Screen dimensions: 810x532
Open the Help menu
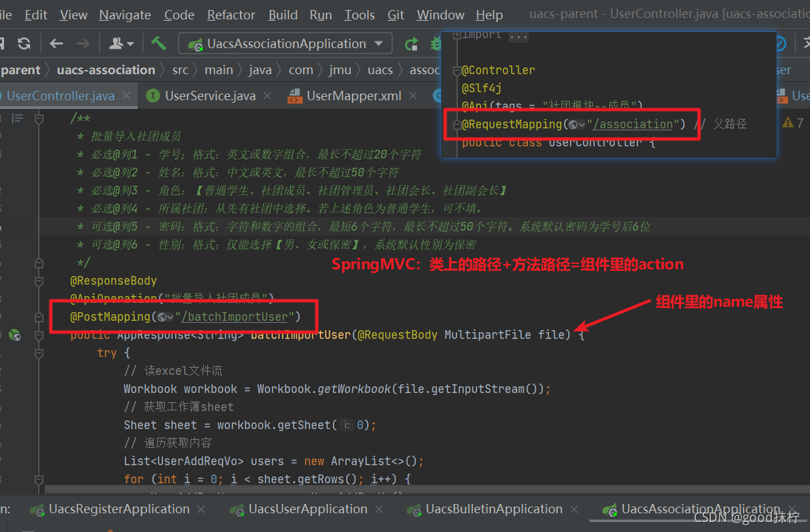click(489, 15)
